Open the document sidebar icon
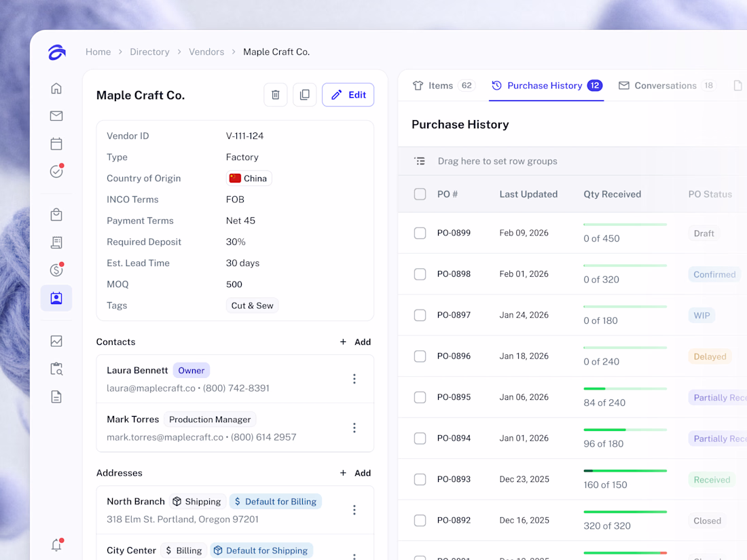 tap(56, 396)
